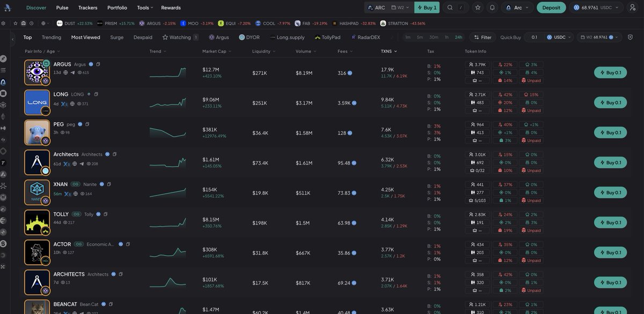Select the 24h timeframe
Viewport: 644px width, 314px height.
point(458,38)
